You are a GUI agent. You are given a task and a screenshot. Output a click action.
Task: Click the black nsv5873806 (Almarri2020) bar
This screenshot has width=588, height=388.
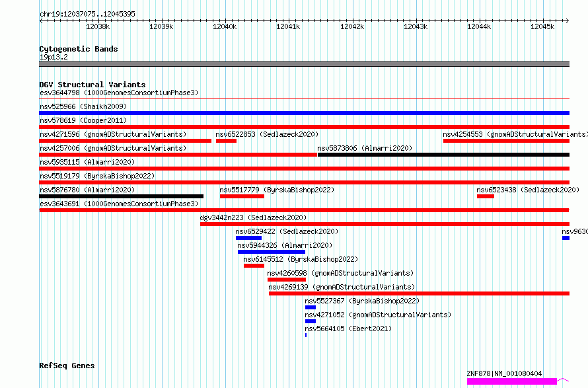(443, 155)
